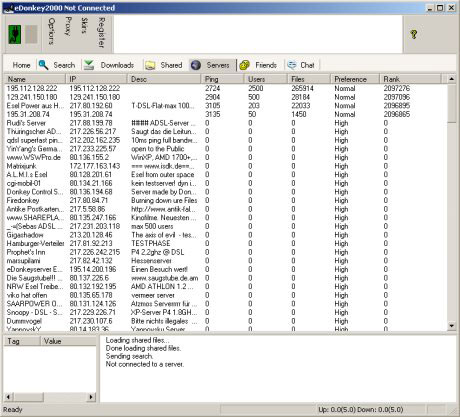
Task: Select the NRW Esel Treibe... server
Action: point(225,287)
